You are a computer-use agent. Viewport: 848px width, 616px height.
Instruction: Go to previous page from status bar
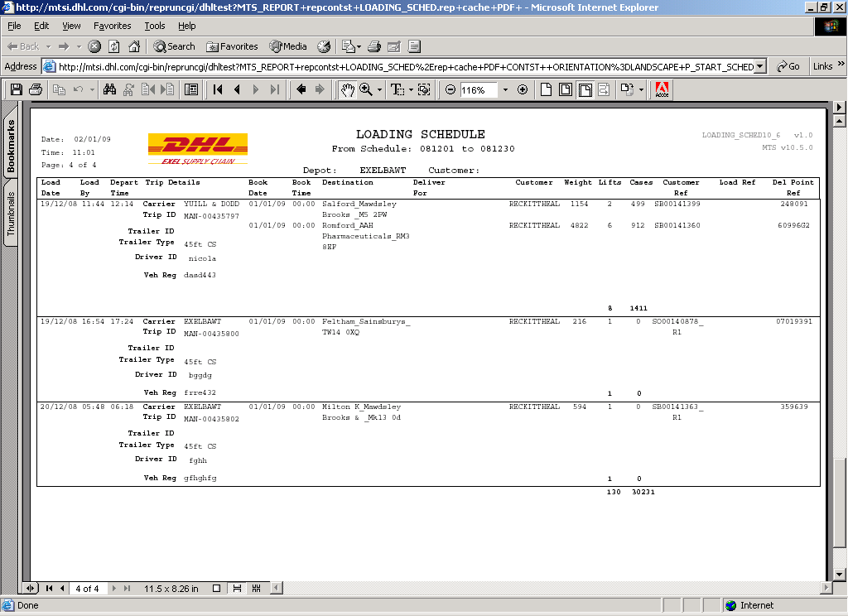62,589
